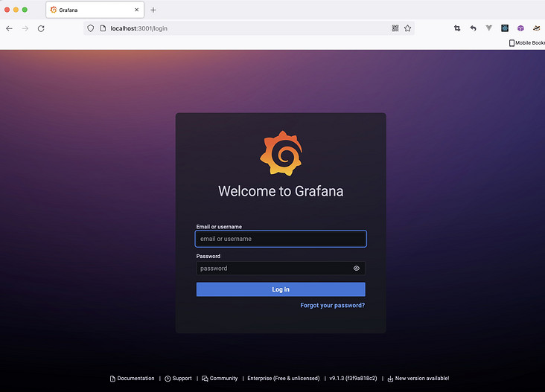Click the purple cube extension icon
Screen dimensions: 545x392
click(520, 28)
